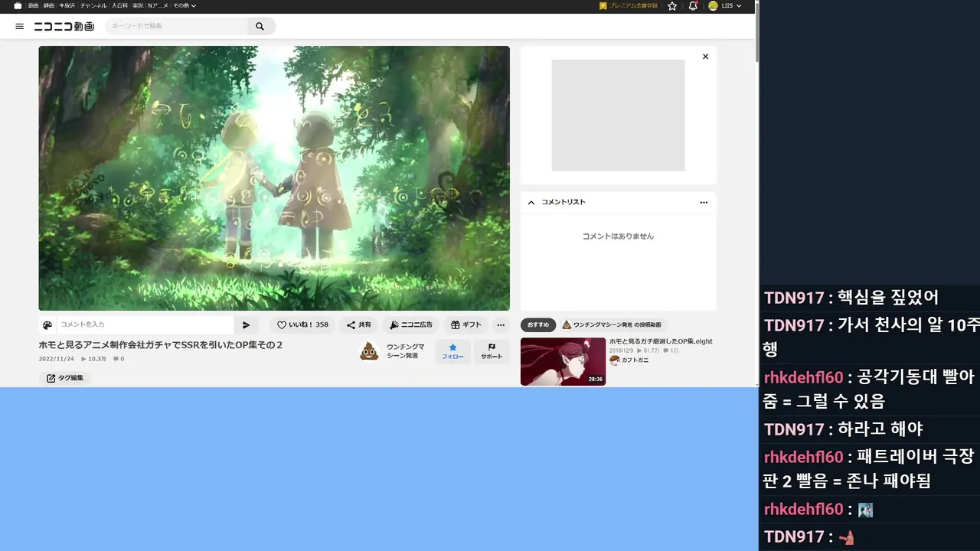The width and height of the screenshot is (980, 551).
Task: Click the LIIS user avatar
Action: [713, 5]
